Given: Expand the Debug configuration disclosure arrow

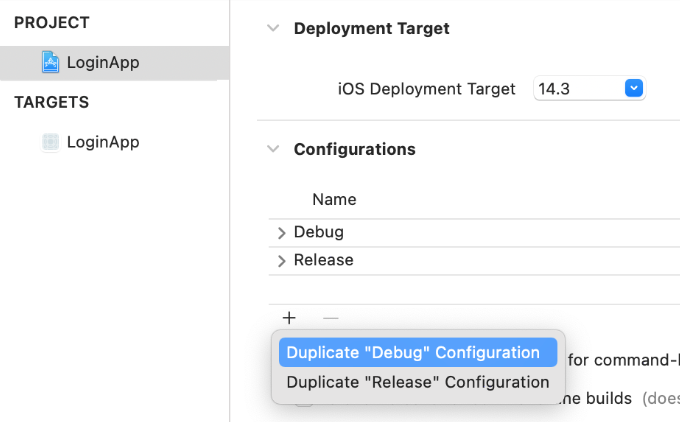Looking at the screenshot, I should click(281, 233).
